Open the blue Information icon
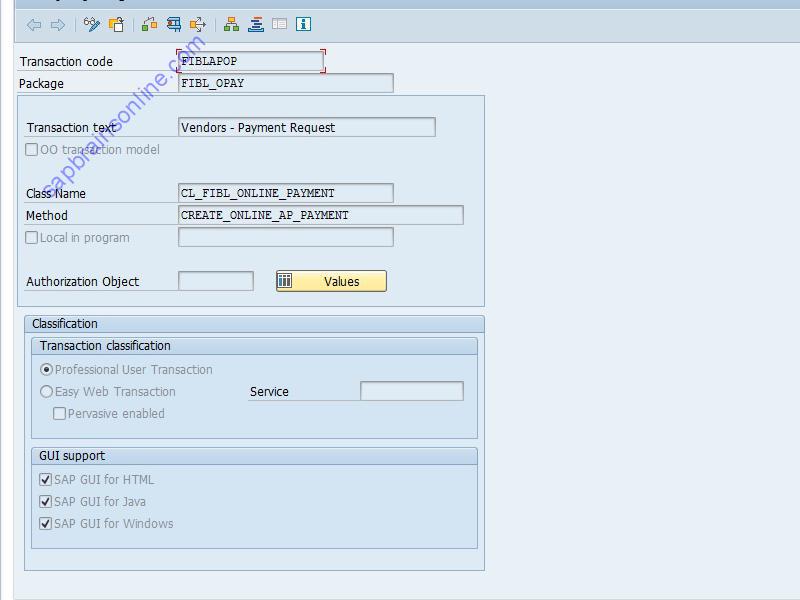Image resolution: width=800 pixels, height=600 pixels. pos(304,24)
